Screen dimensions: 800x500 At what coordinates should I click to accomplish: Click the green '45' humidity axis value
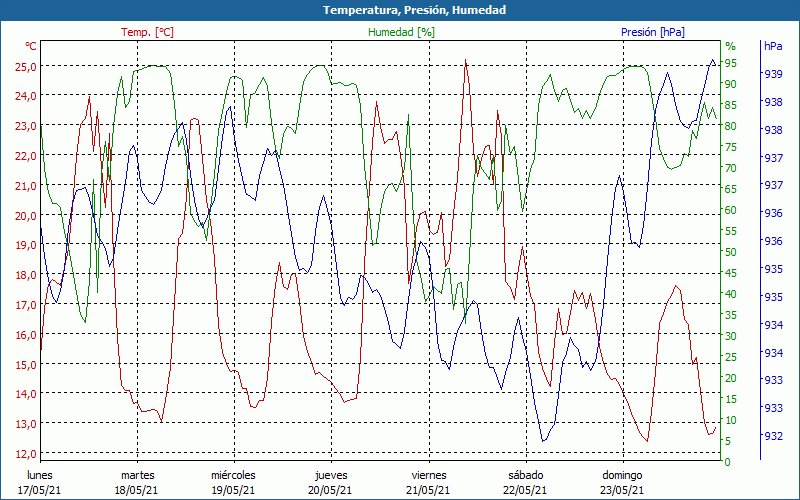[x=731, y=273]
